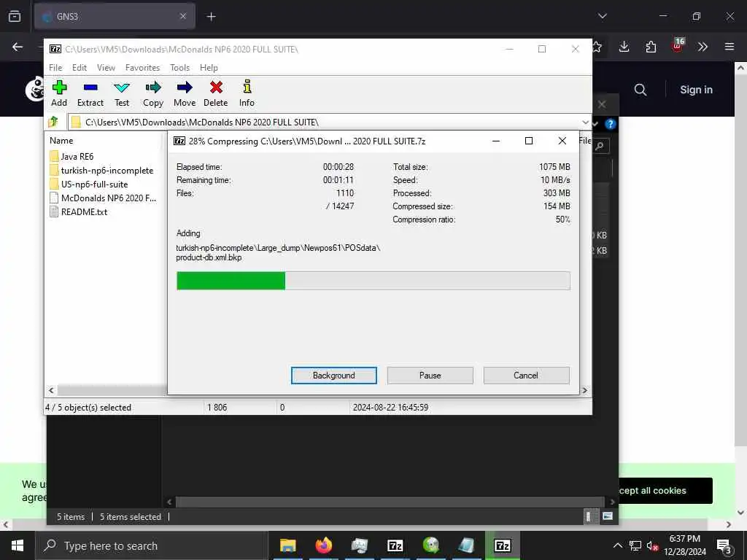
Task: Bookmark this page with the star icon
Action: point(597,47)
